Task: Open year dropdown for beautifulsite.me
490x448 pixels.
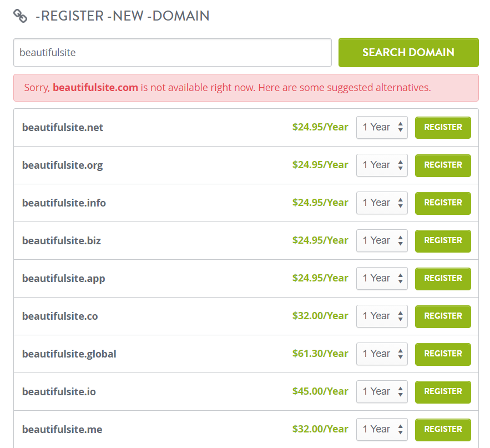Action: click(382, 429)
